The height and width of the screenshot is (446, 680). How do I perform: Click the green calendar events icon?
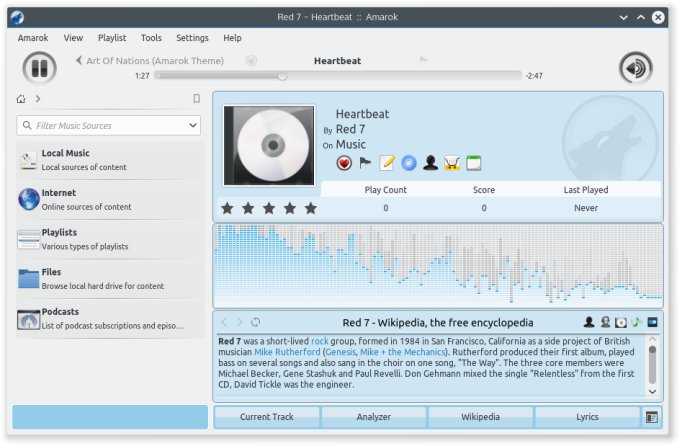[x=474, y=163]
